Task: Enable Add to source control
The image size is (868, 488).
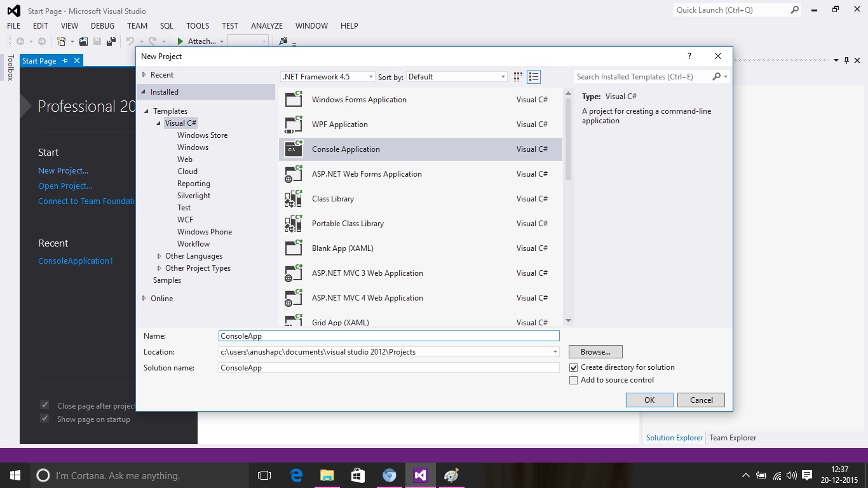Action: click(573, 380)
